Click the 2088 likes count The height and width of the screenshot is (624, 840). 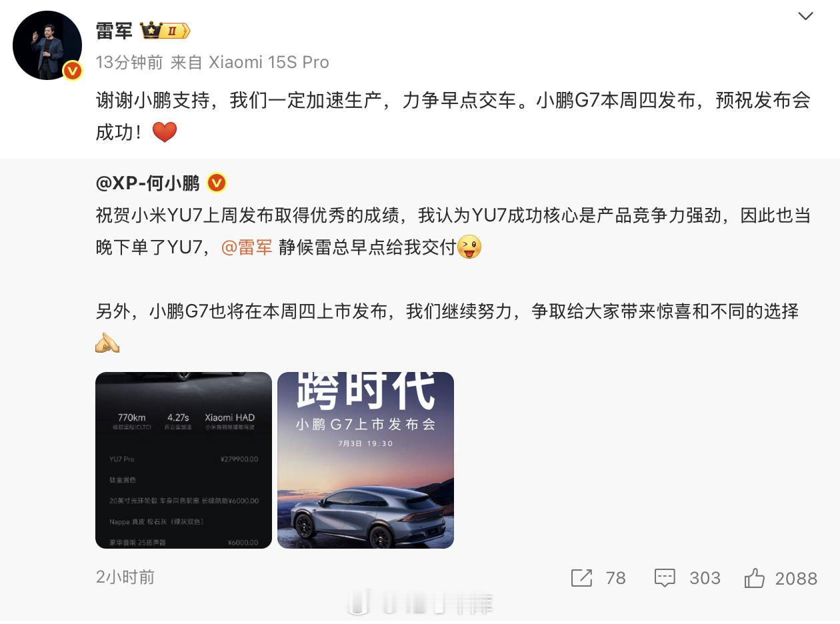[797, 578]
